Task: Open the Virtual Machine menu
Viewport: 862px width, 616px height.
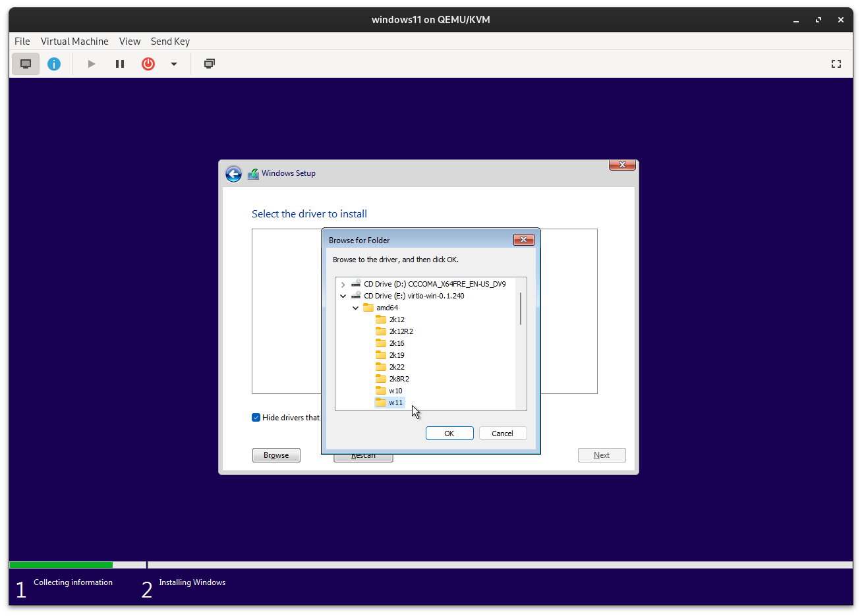Action: [74, 41]
